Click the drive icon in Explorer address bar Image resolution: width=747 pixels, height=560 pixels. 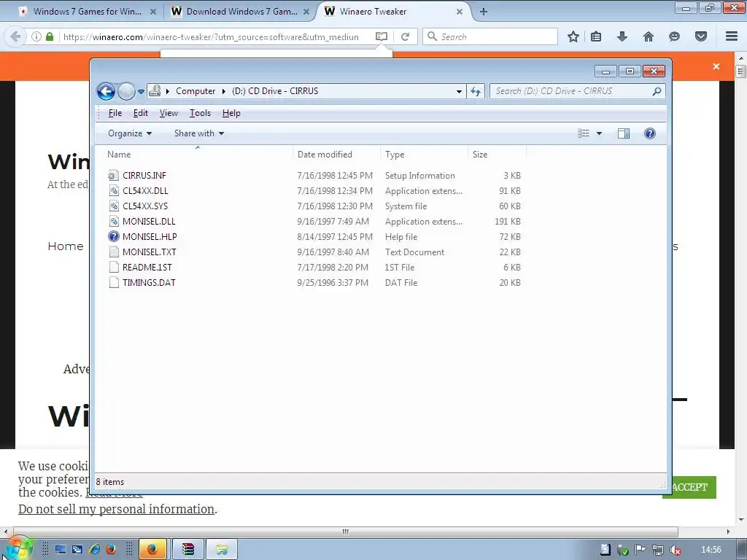pos(155,90)
